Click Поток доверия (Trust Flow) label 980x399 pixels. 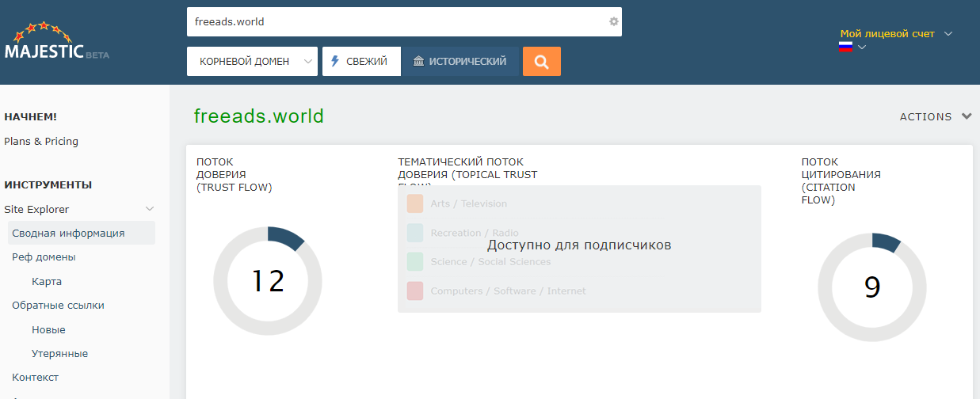coord(235,174)
